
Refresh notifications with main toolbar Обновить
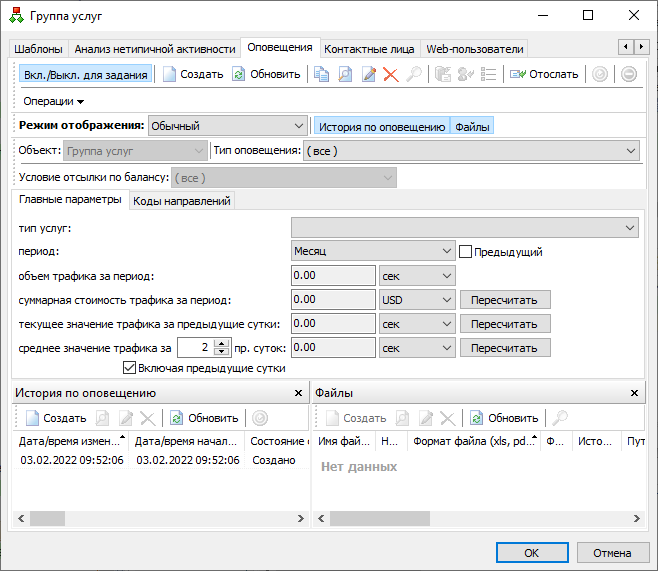coord(266,74)
